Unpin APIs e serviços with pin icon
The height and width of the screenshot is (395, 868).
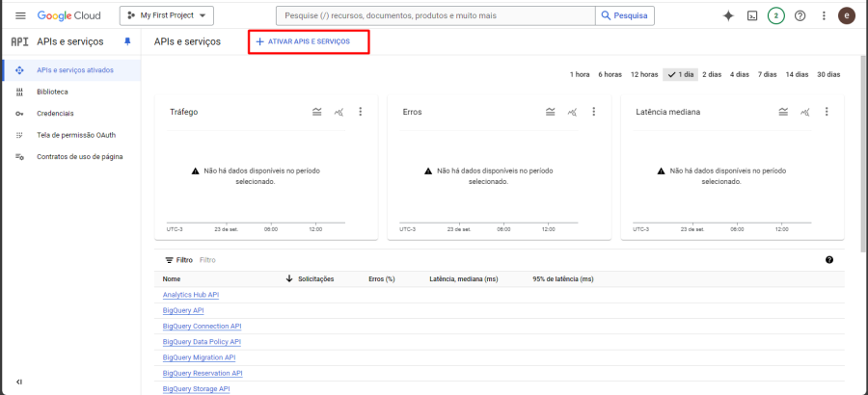coord(127,41)
